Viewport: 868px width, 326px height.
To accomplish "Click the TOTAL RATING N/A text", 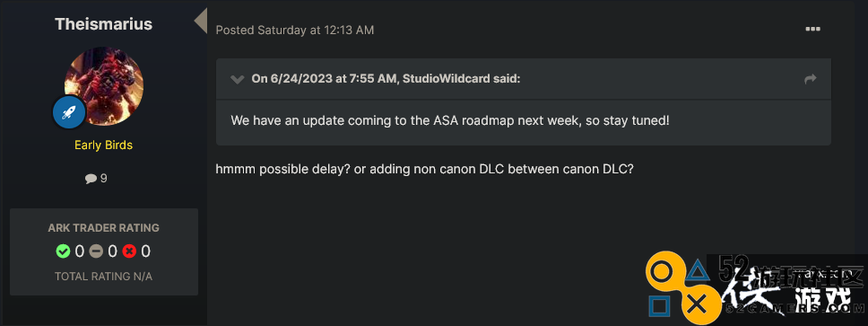I will (x=103, y=276).
